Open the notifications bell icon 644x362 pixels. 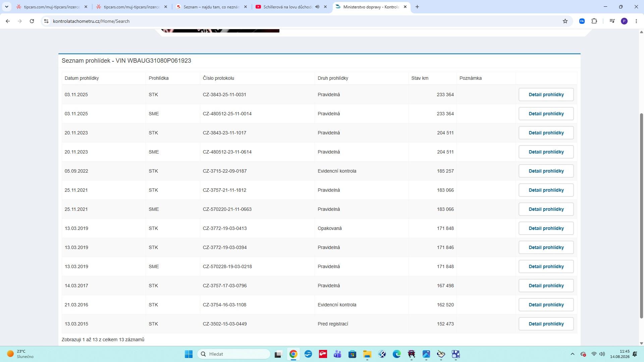[x=635, y=354]
